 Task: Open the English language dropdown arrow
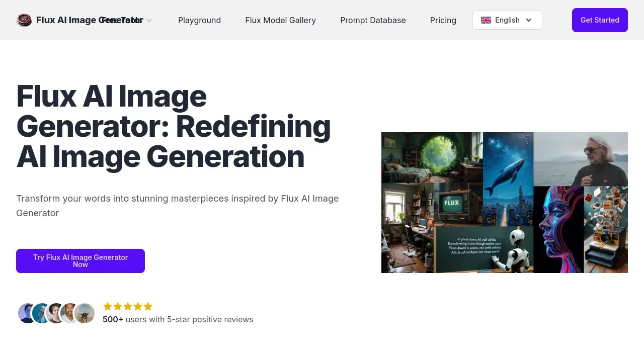pos(529,20)
